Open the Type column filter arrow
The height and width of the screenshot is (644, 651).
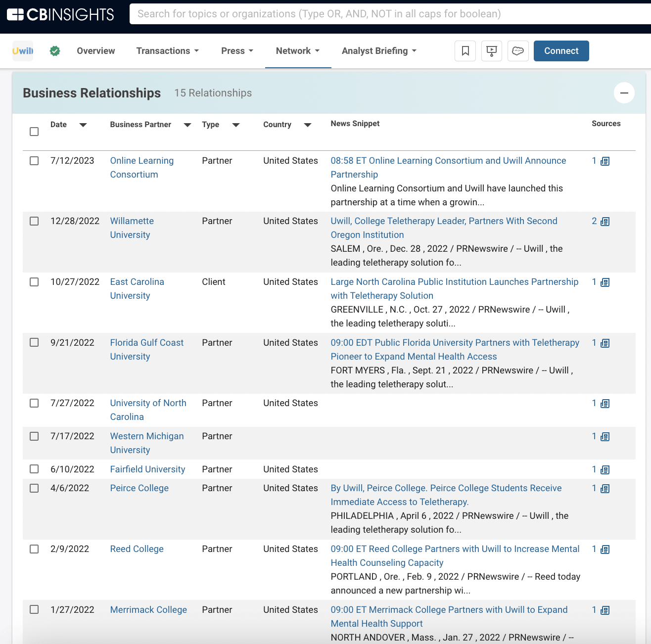(236, 125)
